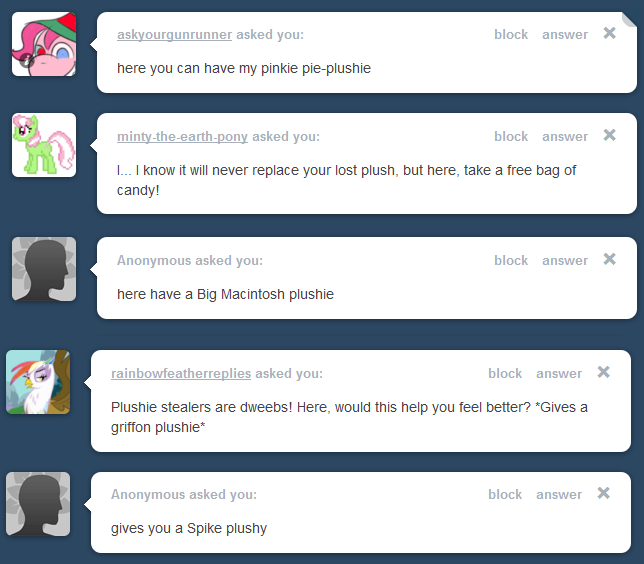Image resolution: width=644 pixels, height=564 pixels.
Task: Open the askyourgunrunner pink pony avatar
Action: 44,44
